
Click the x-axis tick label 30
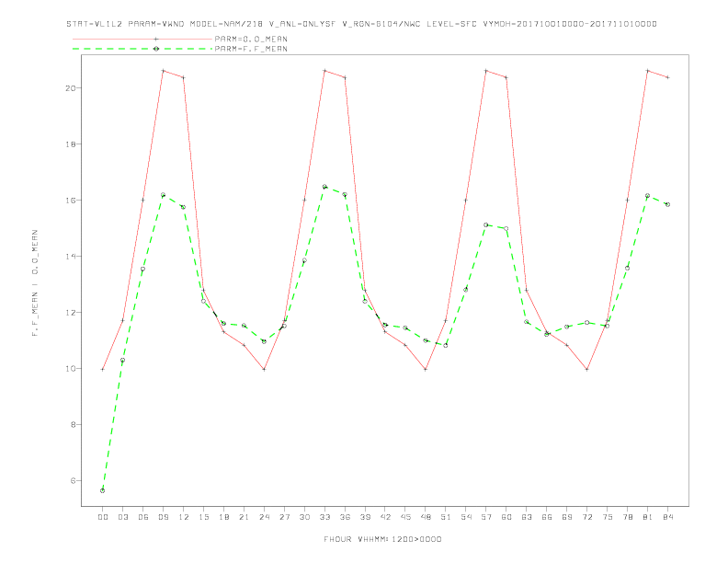(x=304, y=517)
